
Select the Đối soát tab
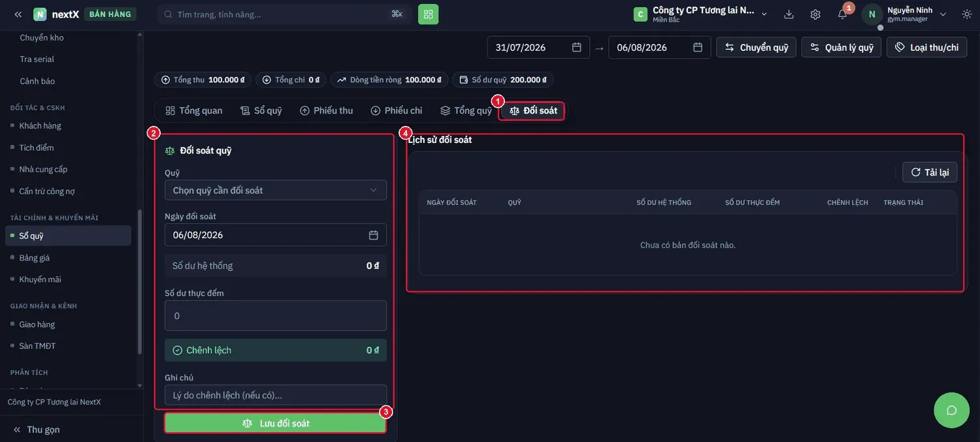tap(533, 110)
